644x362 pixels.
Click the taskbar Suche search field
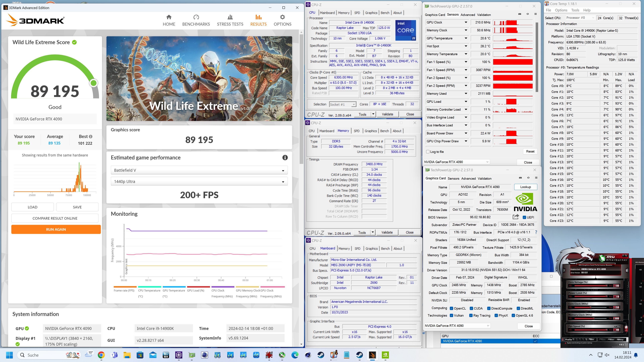coord(49,355)
